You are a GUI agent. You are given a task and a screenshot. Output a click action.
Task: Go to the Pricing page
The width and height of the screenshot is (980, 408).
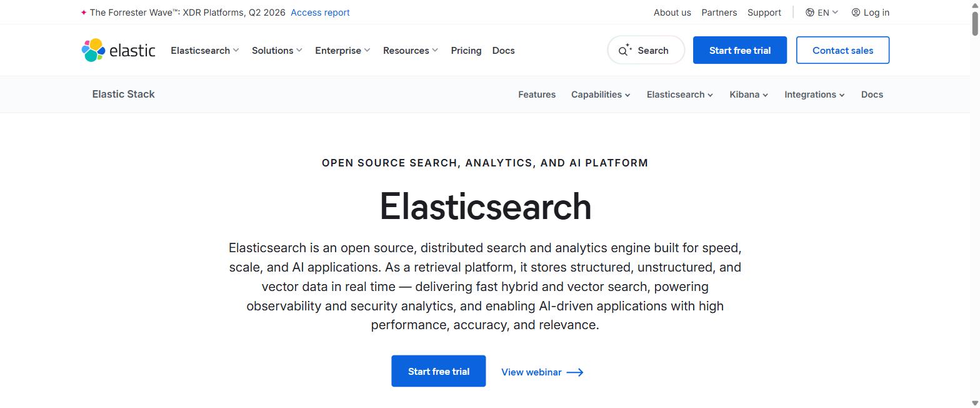(x=466, y=51)
